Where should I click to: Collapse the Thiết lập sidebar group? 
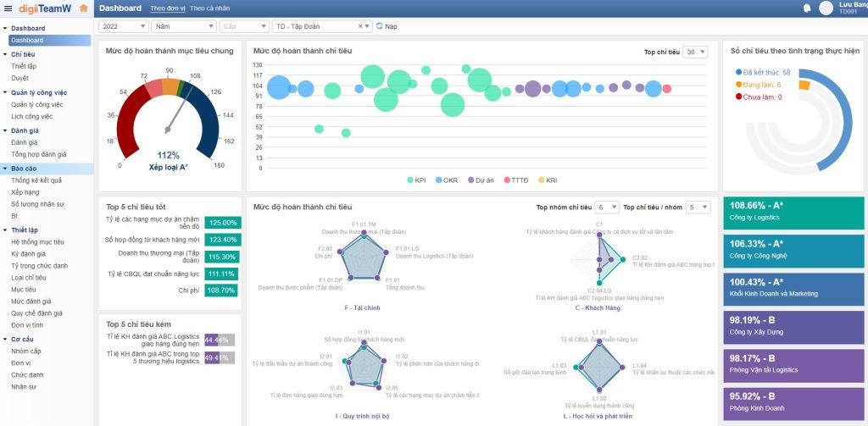tap(6, 230)
